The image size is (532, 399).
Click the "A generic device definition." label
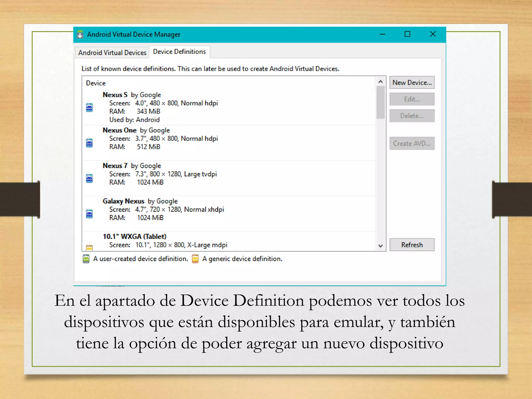[x=242, y=259]
